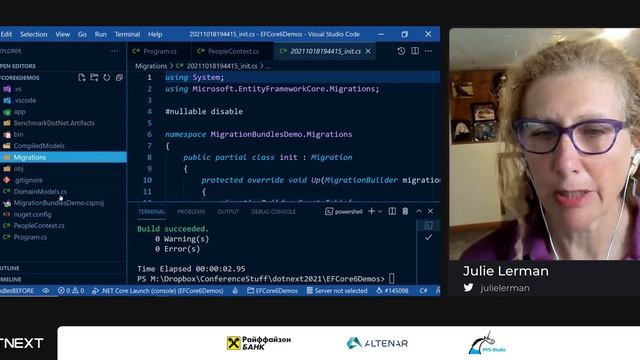
Task: Click into the terminal prompt line
Action: 266,279
